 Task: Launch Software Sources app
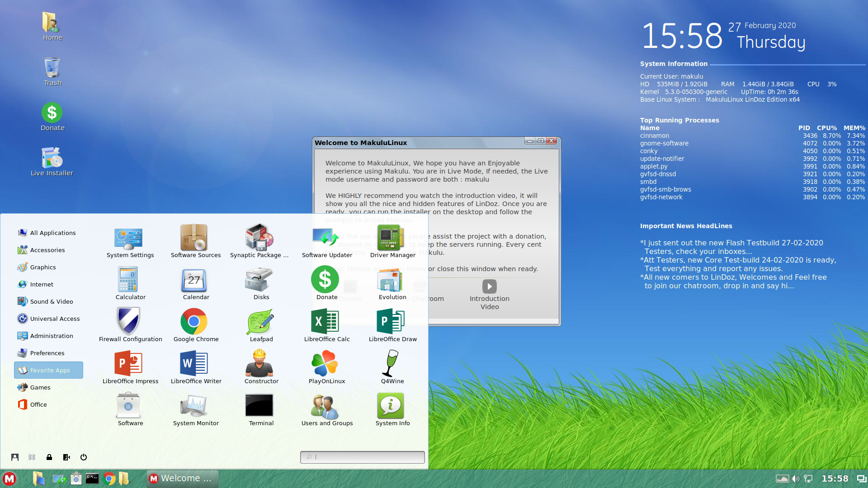pyautogui.click(x=196, y=242)
